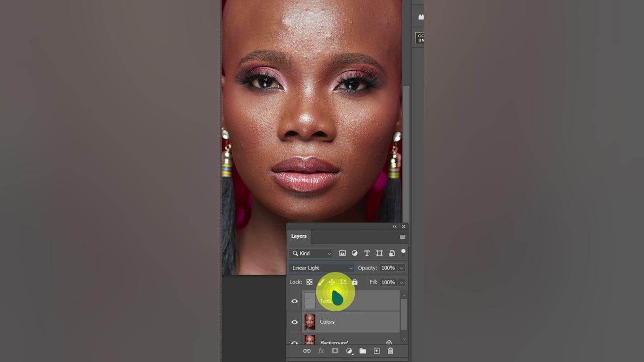Click the Layers list scrollbar thumb
This screenshot has width=644, height=362.
coord(404,315)
